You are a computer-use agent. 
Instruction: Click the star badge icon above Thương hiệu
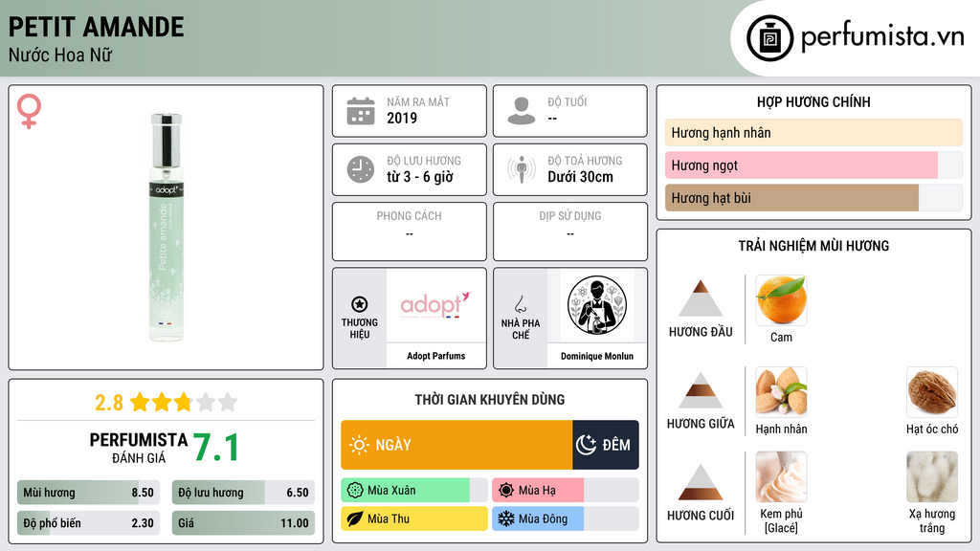[x=360, y=304]
